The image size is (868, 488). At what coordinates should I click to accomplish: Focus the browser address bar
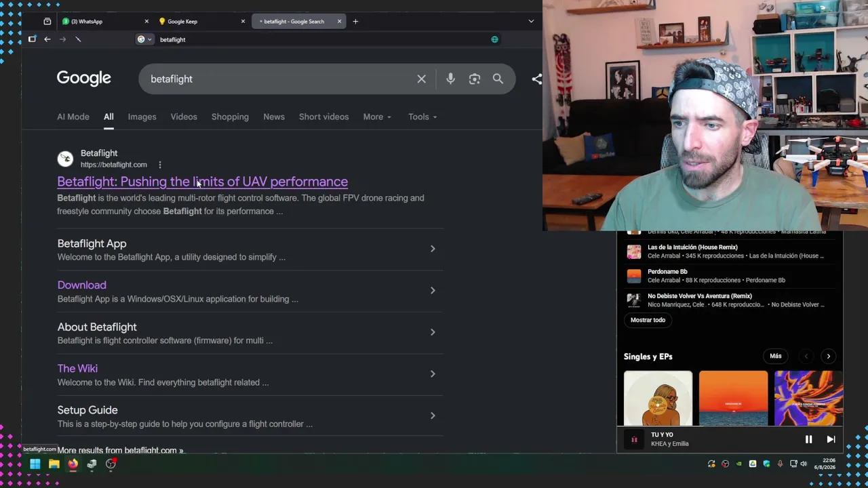click(x=319, y=39)
